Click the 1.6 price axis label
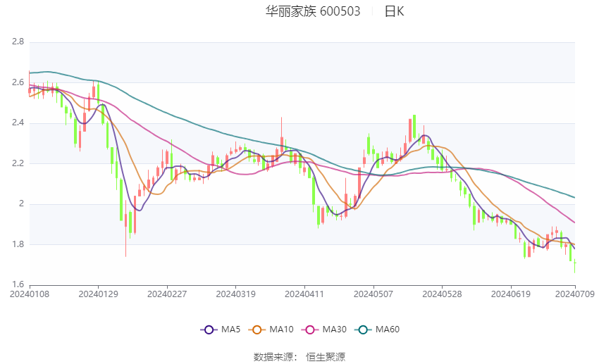The height and width of the screenshot is (364, 599). 18,284
